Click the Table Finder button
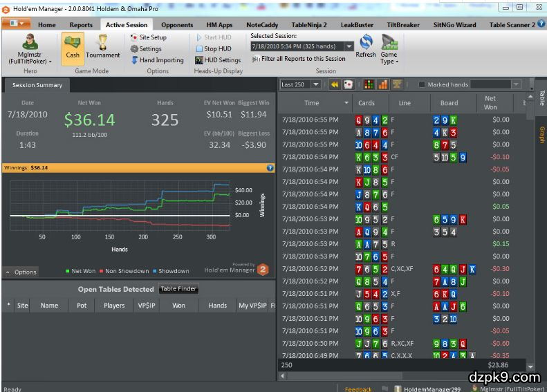 [178, 289]
